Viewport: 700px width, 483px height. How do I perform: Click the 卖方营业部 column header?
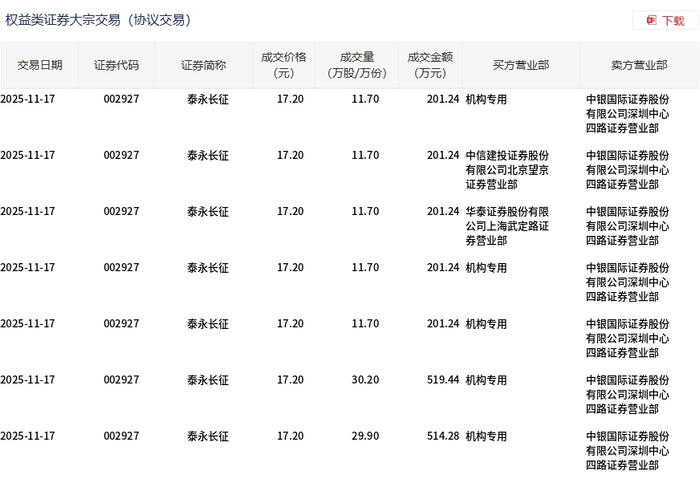tap(639, 66)
